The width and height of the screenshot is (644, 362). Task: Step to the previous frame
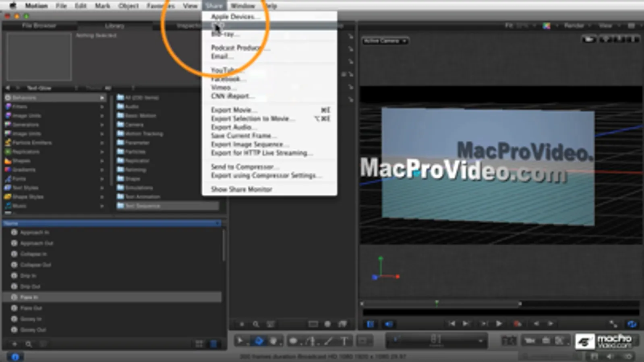click(x=536, y=324)
